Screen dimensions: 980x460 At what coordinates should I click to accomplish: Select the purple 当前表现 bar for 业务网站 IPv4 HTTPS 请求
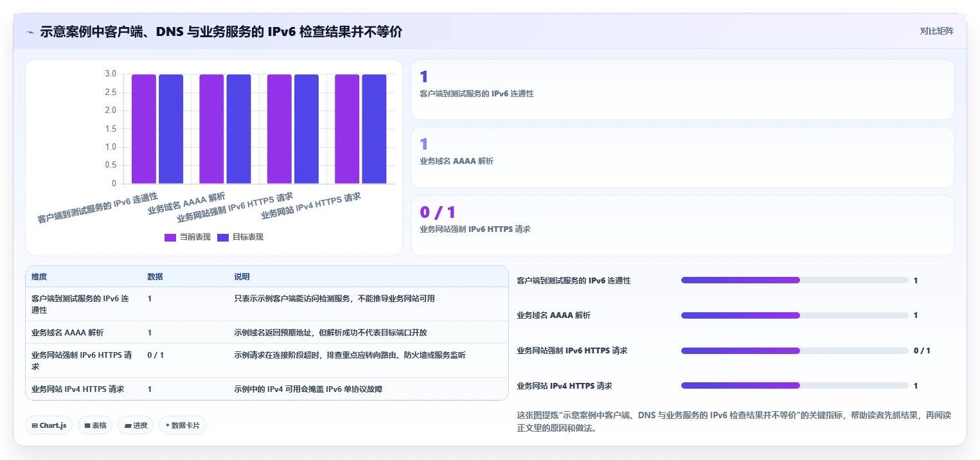point(347,129)
